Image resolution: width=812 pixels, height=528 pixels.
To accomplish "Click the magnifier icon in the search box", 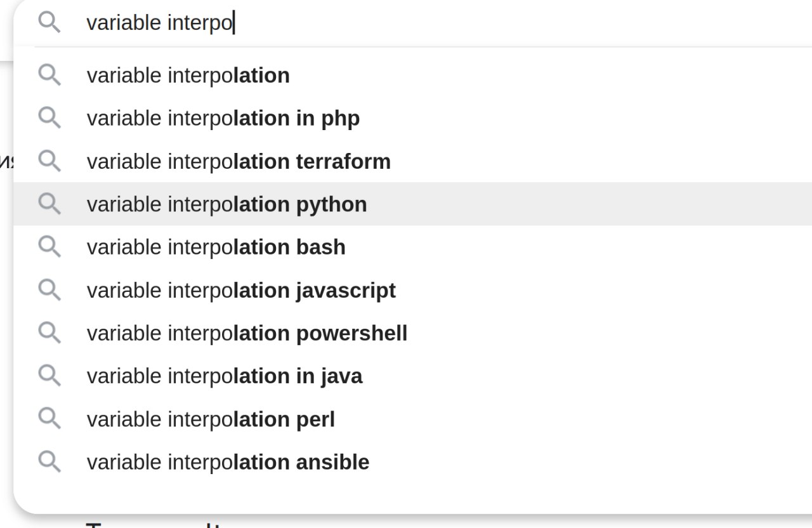I will 49,23.
